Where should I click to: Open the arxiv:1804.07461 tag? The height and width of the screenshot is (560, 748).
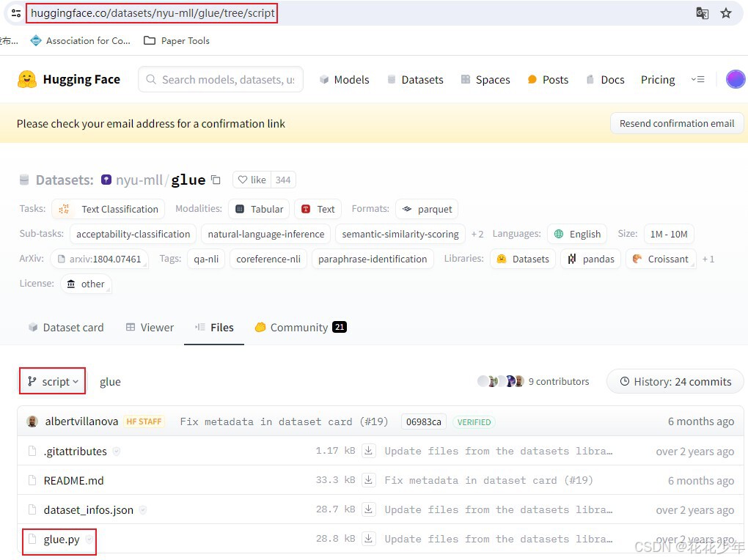(x=99, y=259)
